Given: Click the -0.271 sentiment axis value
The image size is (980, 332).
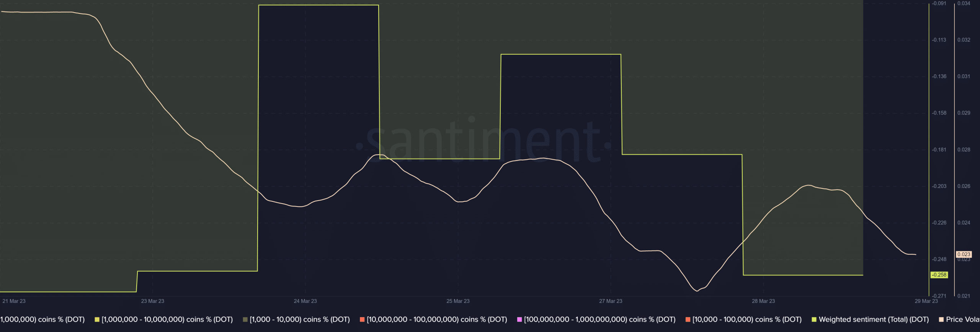Looking at the screenshot, I should 939,296.
